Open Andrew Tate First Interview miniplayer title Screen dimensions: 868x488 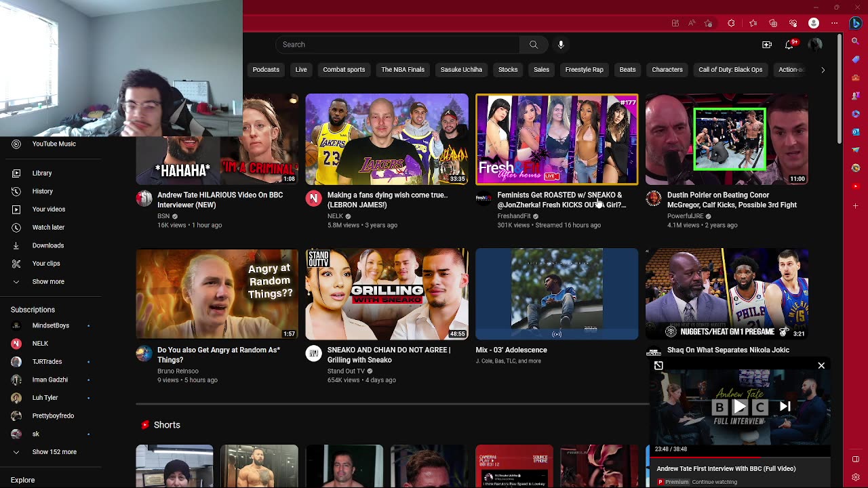coord(726,468)
